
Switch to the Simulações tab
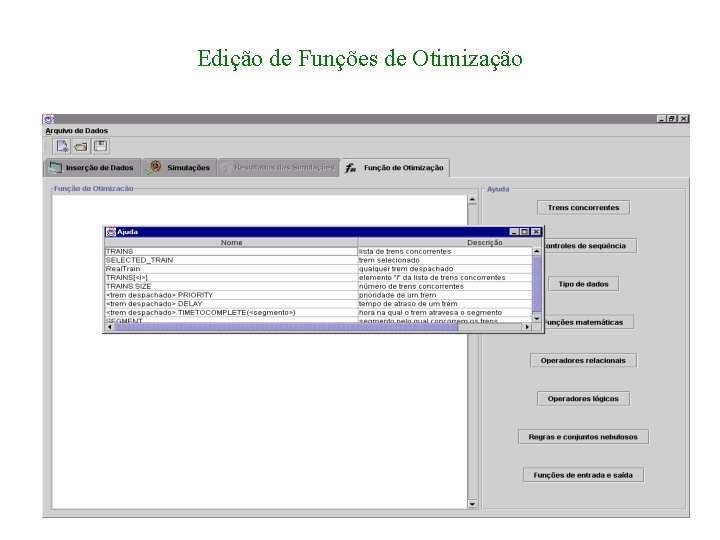[x=178, y=168]
